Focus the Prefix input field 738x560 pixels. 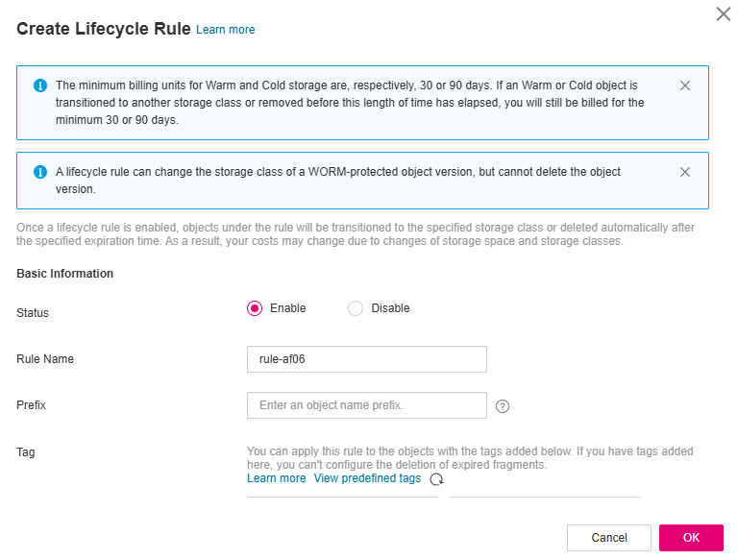point(367,405)
